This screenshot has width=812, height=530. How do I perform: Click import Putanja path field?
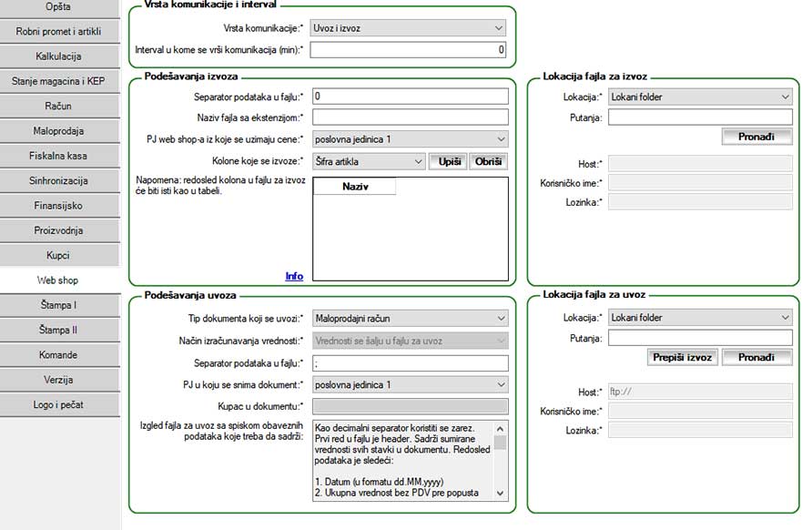point(700,338)
